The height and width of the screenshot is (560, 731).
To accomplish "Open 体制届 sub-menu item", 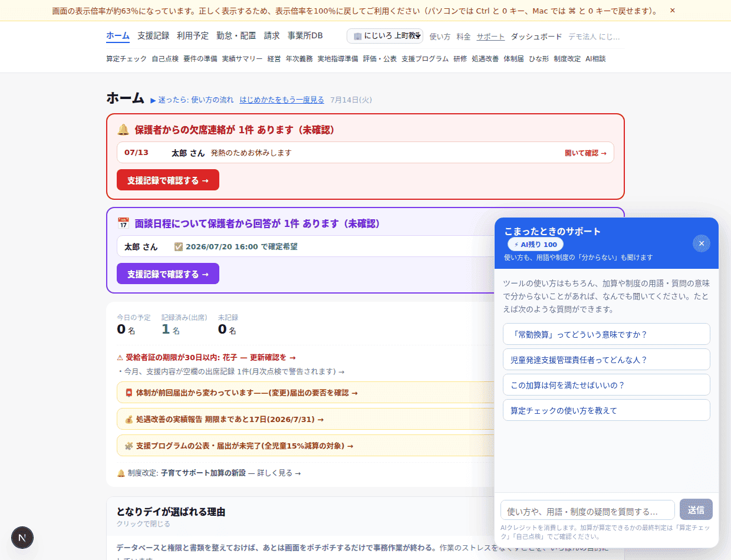I will [x=513, y=59].
